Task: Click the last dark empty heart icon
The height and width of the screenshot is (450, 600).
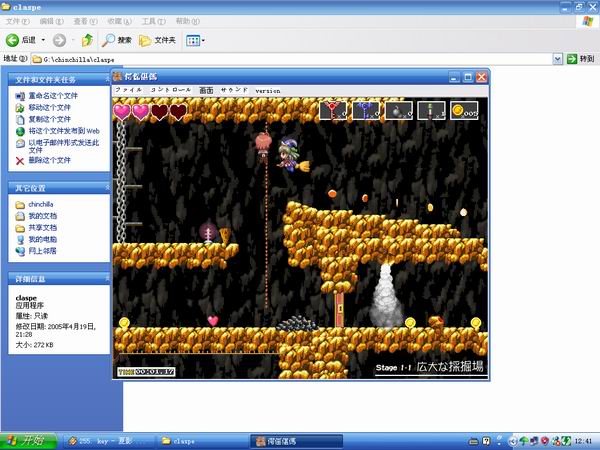Action: [178, 112]
